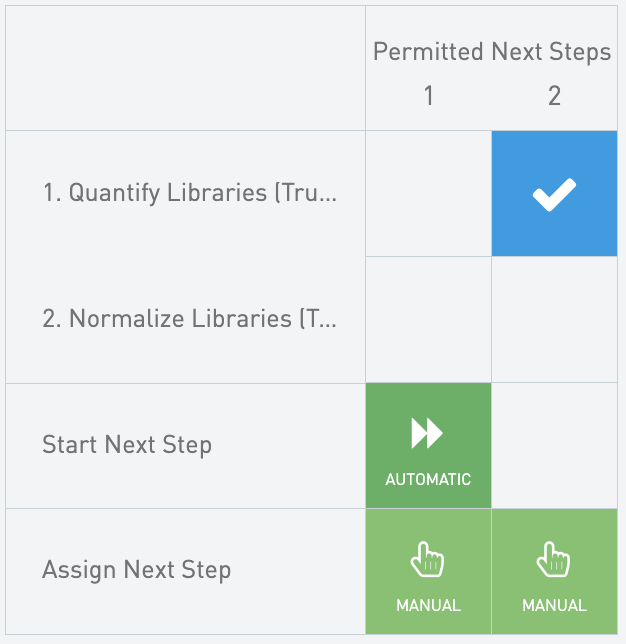Screen dimensions: 626x644
Task: Click the AUTOMATIC text label
Action: 428,479
